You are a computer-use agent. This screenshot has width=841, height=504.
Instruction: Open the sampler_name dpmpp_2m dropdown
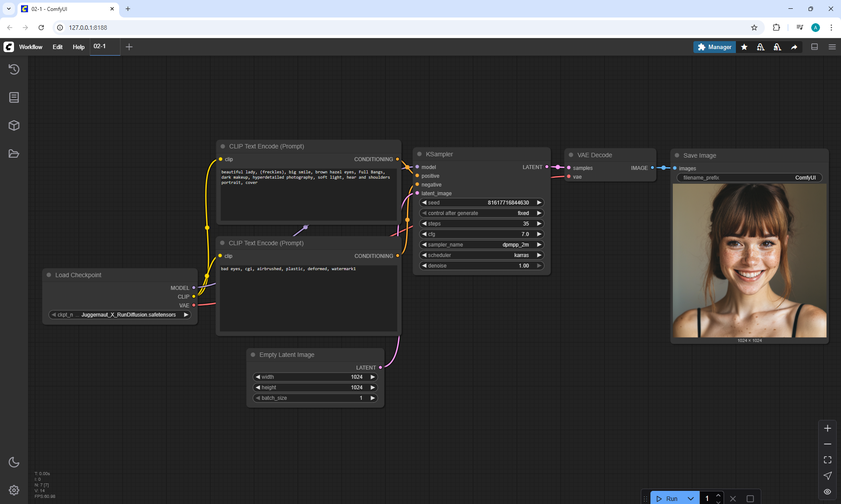click(481, 245)
